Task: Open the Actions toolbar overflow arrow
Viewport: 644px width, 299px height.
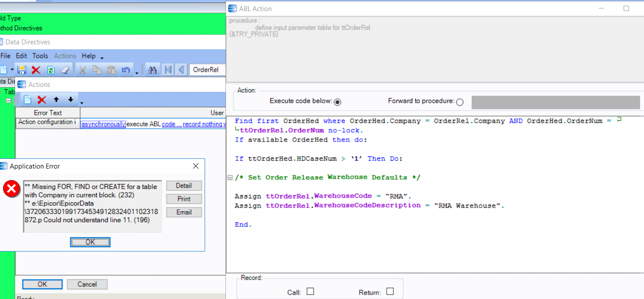Action: (x=82, y=103)
